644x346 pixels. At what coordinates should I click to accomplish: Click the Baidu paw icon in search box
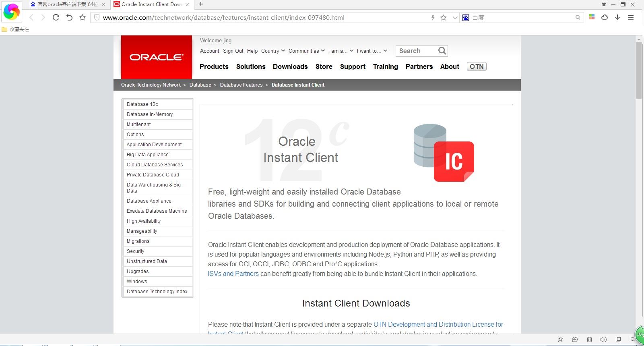point(466,18)
